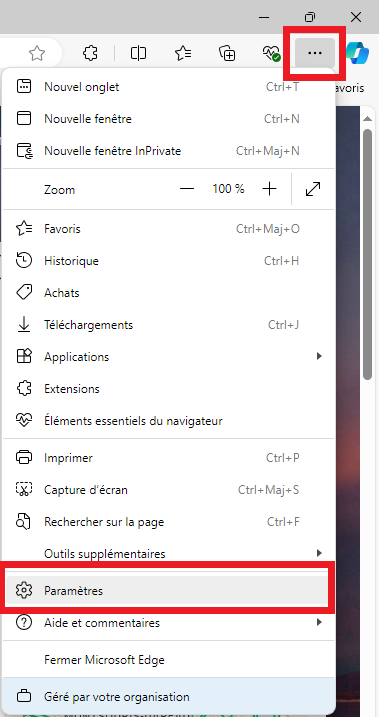Open Historique menu entry
Viewport: 379px width, 717px height.
pyautogui.click(x=167, y=261)
